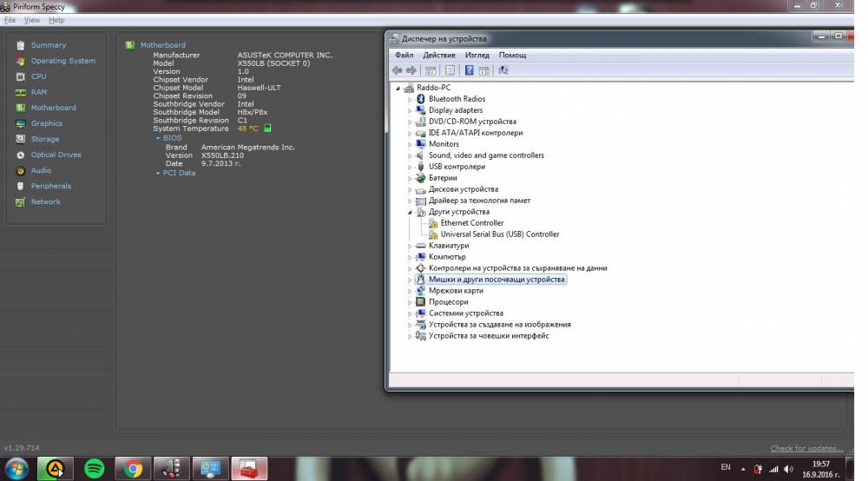The width and height of the screenshot is (868, 481).
Task: Click the EN language indicator in tray
Action: click(x=725, y=468)
